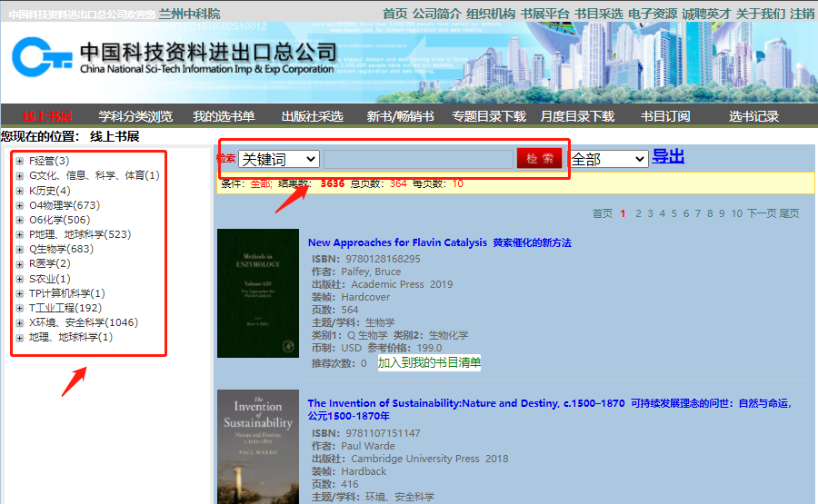Open 书目采选 in top navigation
This screenshot has width=818, height=504.
(x=598, y=14)
